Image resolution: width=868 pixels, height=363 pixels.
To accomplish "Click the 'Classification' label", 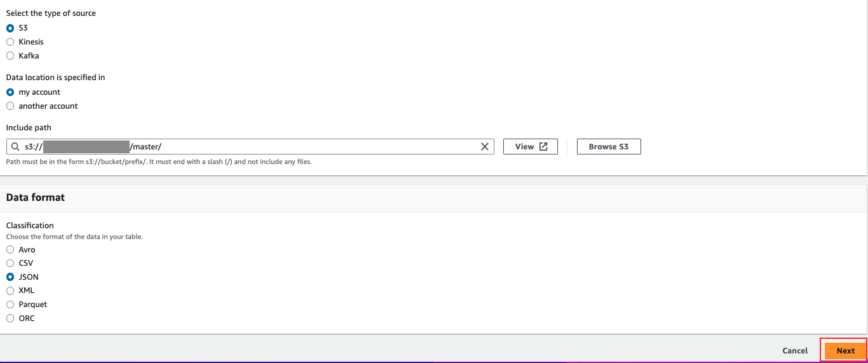I will [30, 226].
